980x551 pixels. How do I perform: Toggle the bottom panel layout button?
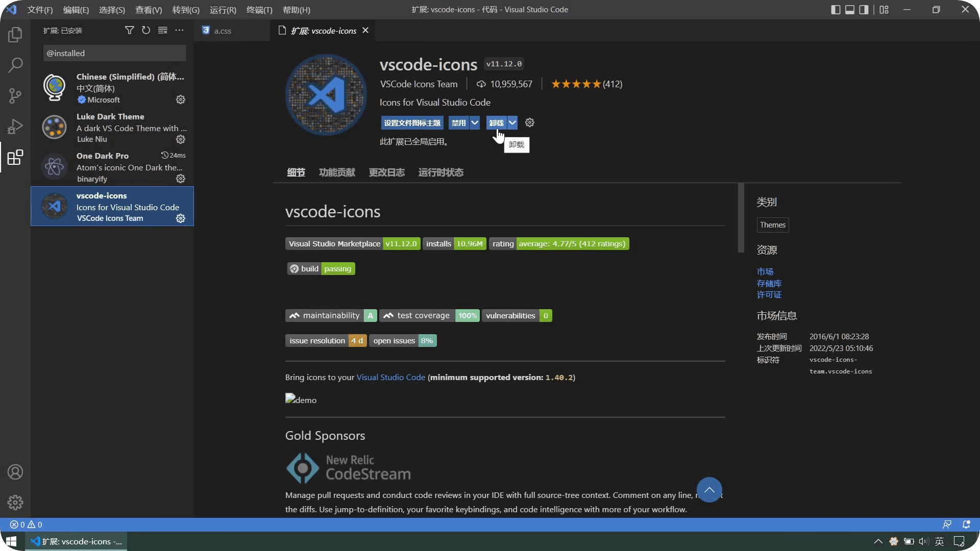click(850, 10)
